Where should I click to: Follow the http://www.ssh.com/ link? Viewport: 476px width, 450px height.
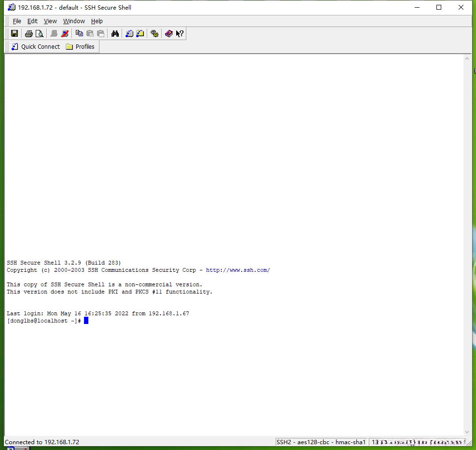coord(238,270)
